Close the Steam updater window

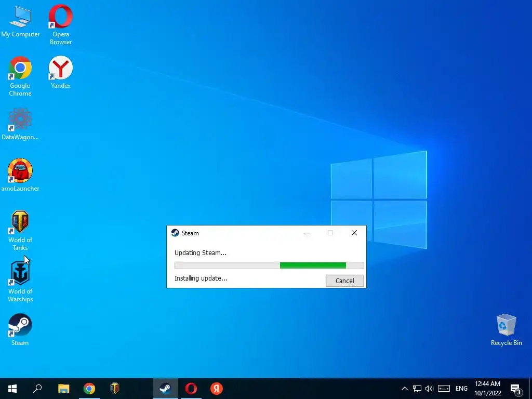click(x=354, y=233)
